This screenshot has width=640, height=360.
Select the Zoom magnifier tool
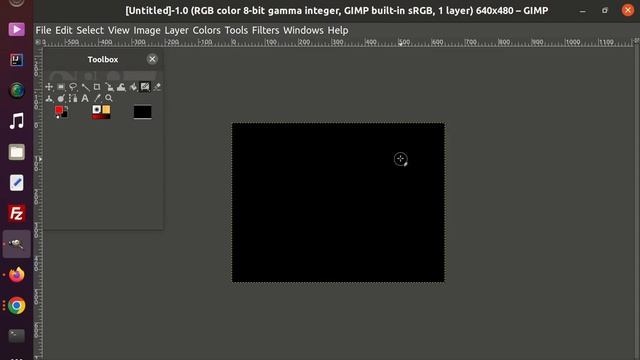109,98
